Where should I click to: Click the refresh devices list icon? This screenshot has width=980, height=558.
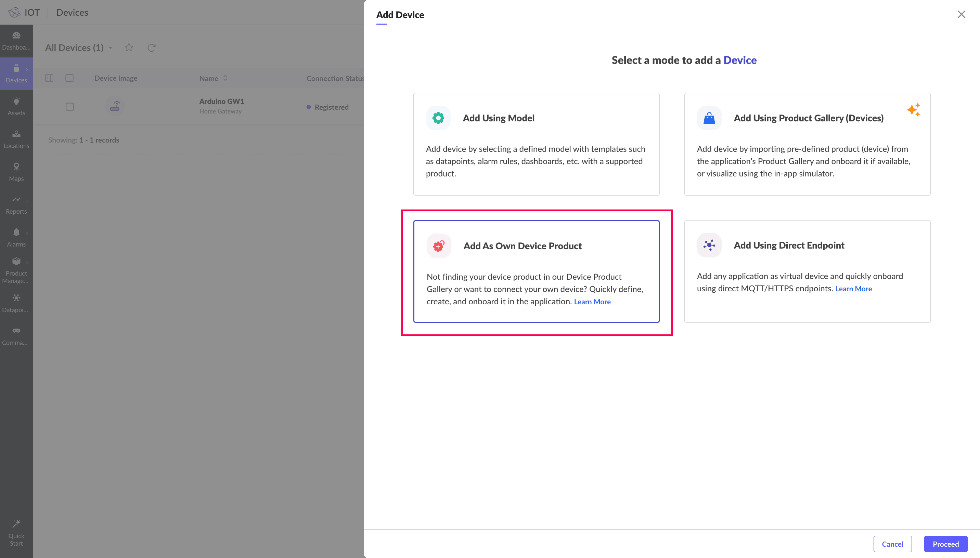pyautogui.click(x=152, y=48)
